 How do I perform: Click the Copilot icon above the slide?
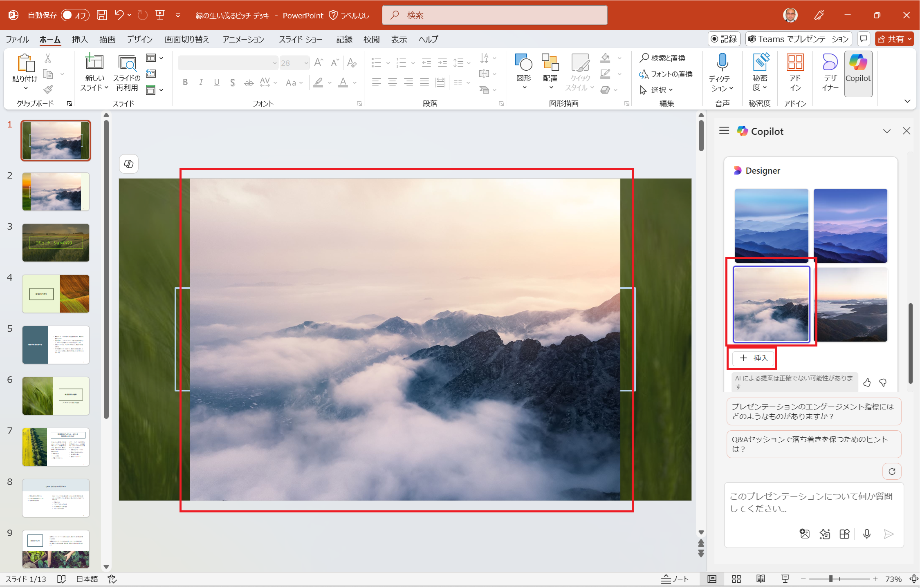pos(129,164)
